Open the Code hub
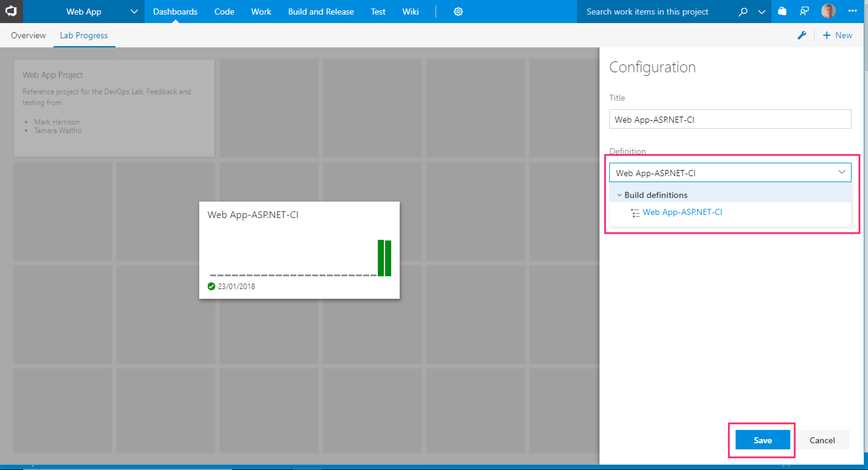868x470 pixels. (x=224, y=12)
